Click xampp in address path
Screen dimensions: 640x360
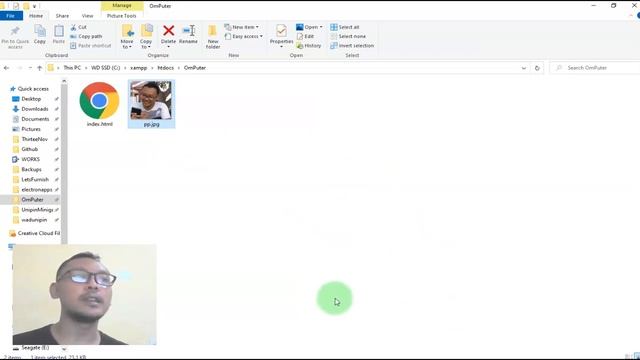(139, 68)
